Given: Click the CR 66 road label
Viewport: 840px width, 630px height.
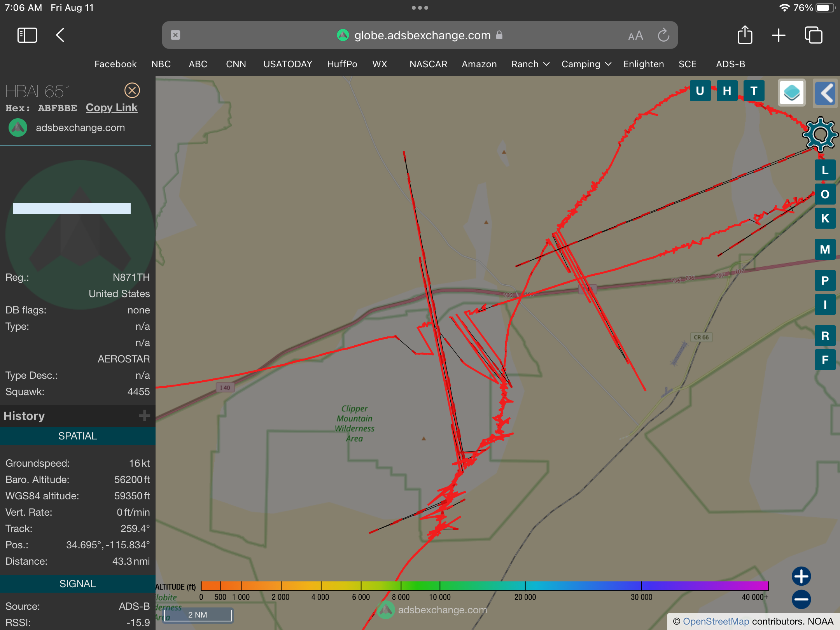Looking at the screenshot, I should coord(701,337).
